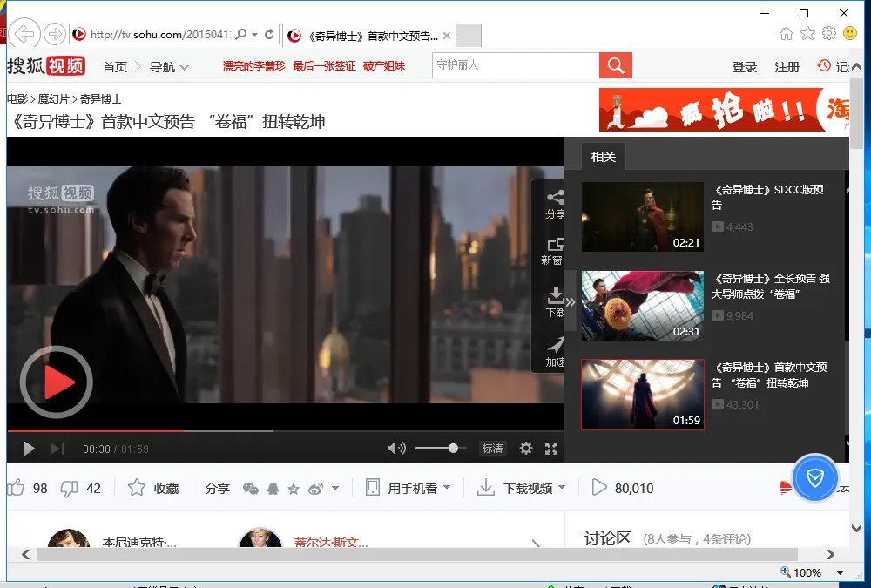The height and width of the screenshot is (588, 871).
Task: Dislike the video with thumbs-down icon
Action: [69, 488]
